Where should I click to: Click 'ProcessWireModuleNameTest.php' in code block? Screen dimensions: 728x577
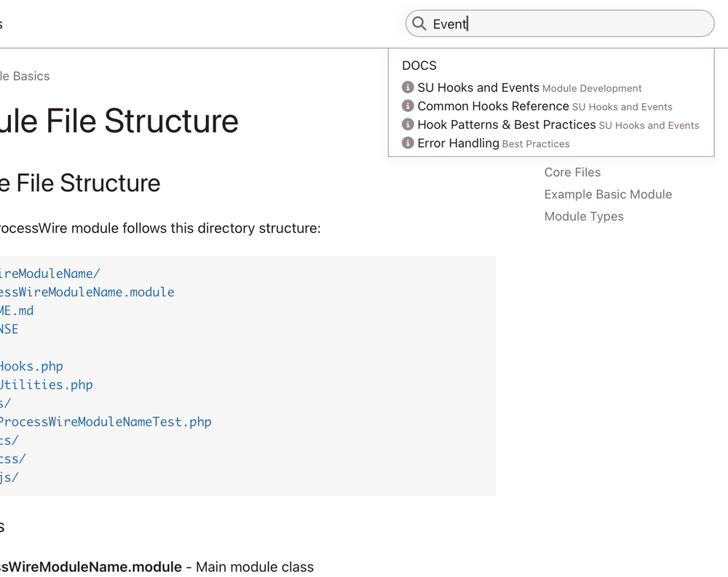click(106, 422)
